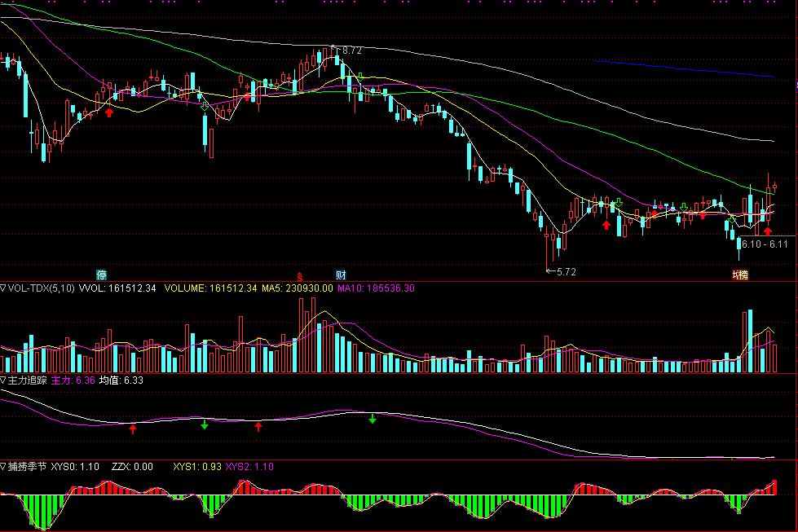Open the 捕捞季节 indicator triangle dropdown
This screenshot has width=798, height=532.
(x=3, y=466)
